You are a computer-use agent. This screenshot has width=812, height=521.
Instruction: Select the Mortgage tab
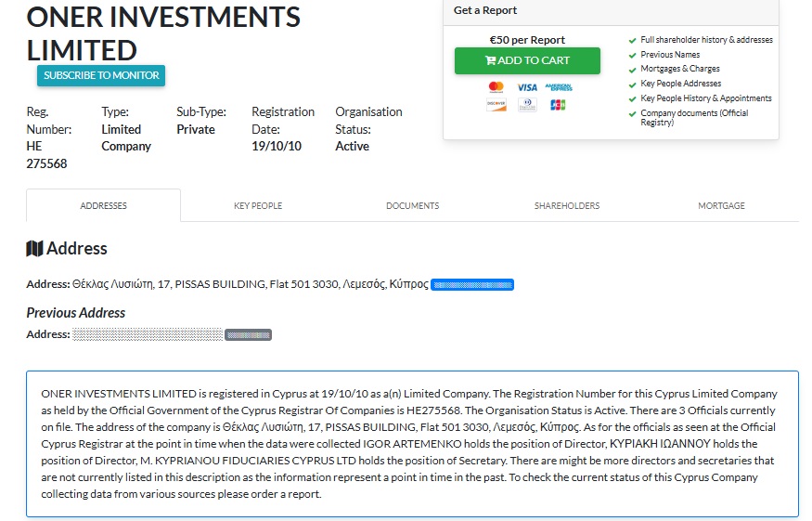(x=721, y=206)
